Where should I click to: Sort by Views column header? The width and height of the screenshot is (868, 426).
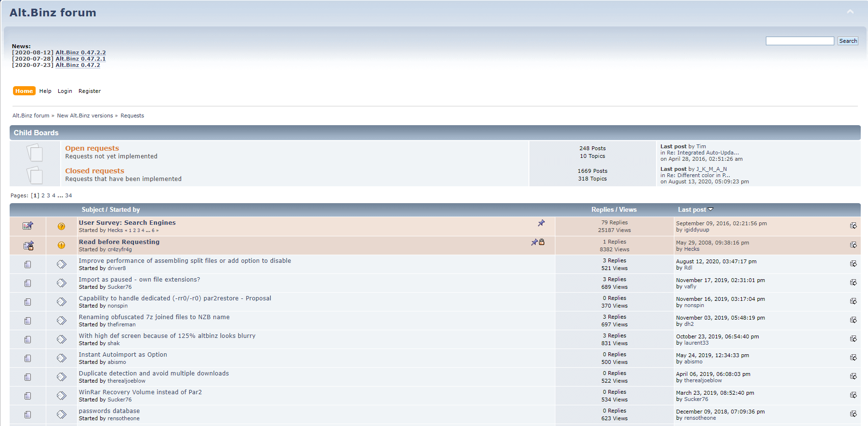point(628,209)
